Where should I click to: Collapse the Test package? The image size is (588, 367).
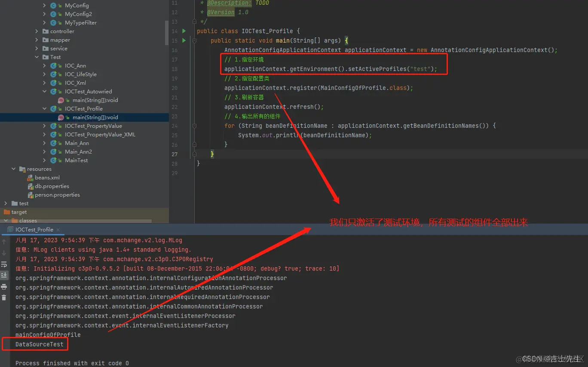coord(37,57)
